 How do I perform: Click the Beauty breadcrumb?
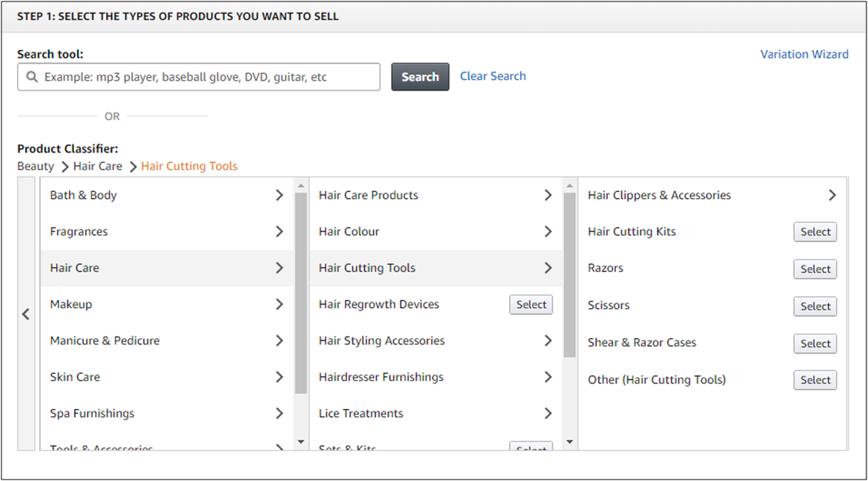[x=36, y=166]
